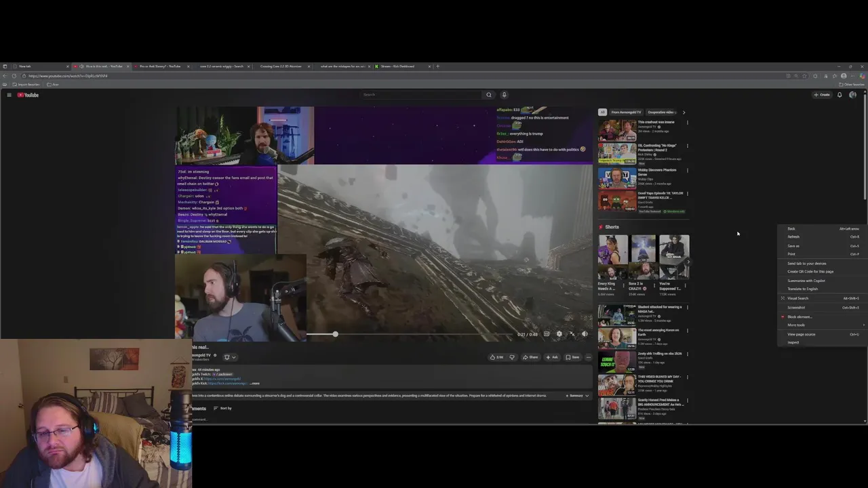Open YouTube notifications bell
Image resolution: width=868 pixels, height=488 pixels.
point(840,95)
